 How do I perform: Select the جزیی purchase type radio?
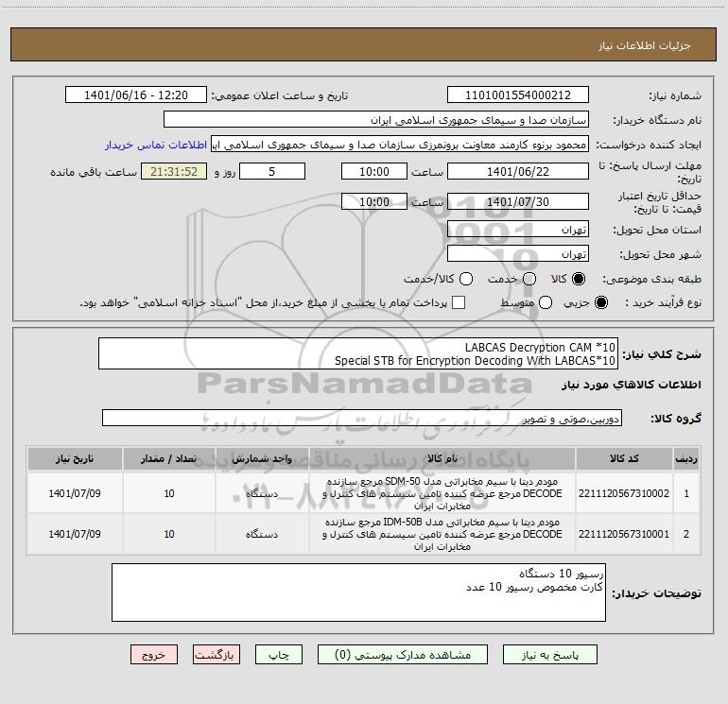601,302
